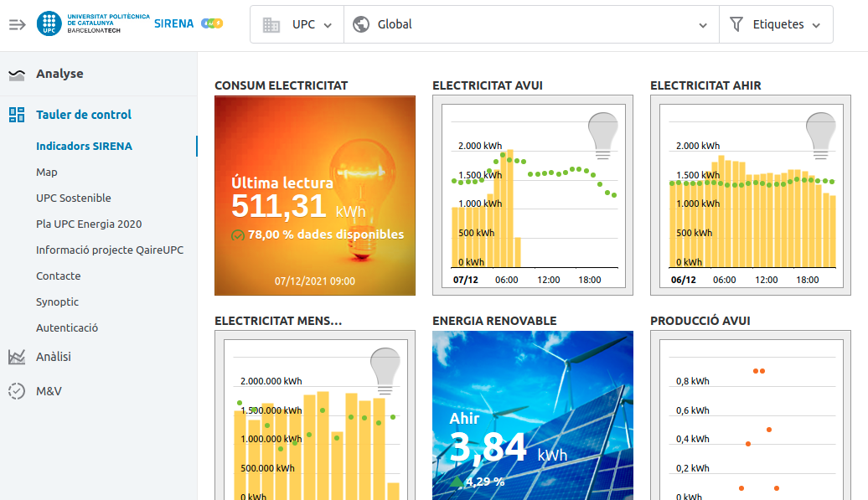868x500 pixels.
Task: Go to UPC Sostenible page
Action: [x=74, y=198]
